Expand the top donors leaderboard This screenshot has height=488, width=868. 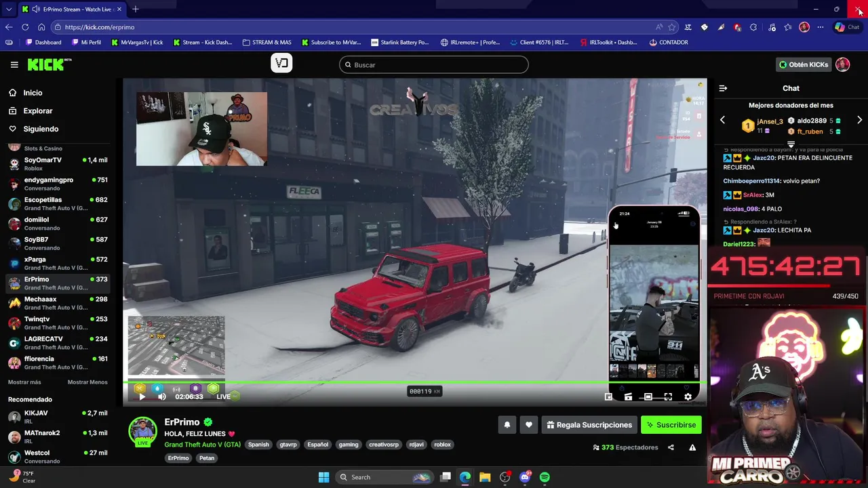coord(791,144)
